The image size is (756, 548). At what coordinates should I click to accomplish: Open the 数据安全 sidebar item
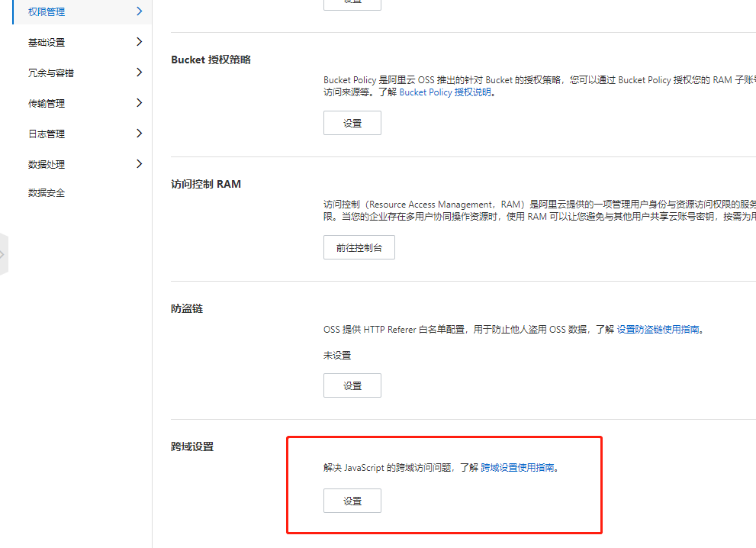[x=47, y=193]
